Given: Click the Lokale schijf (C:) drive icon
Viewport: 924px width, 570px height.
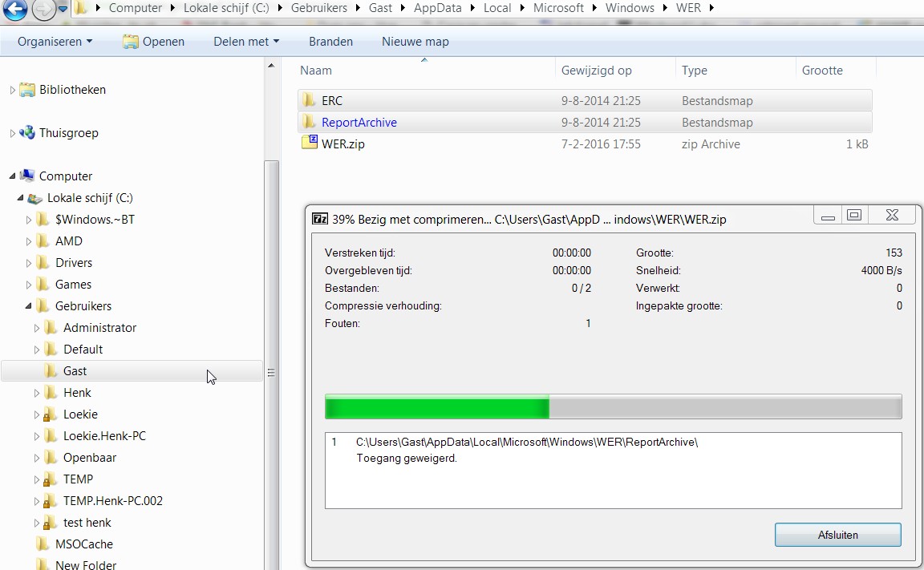Looking at the screenshot, I should 35,199.
